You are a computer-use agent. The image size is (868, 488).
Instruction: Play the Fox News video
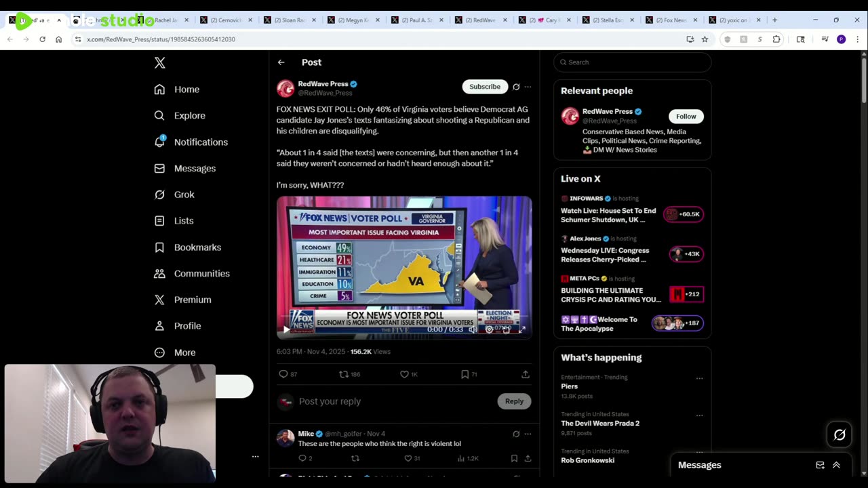286,329
